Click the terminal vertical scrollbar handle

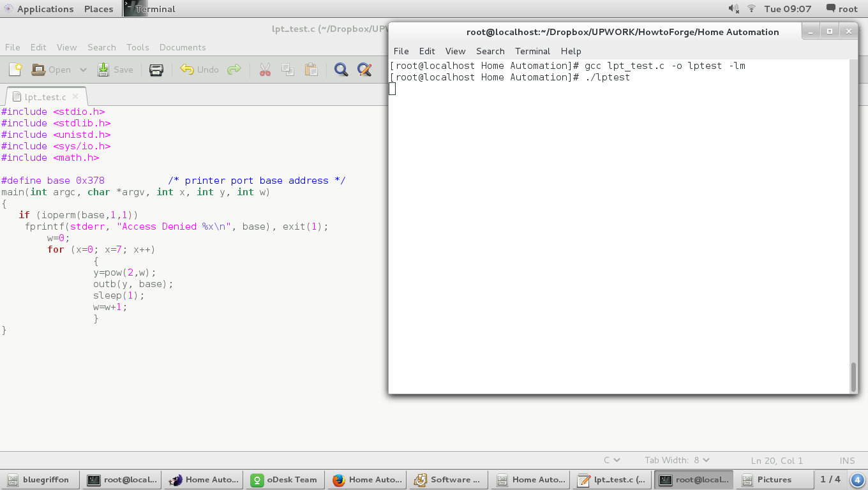coord(853,377)
